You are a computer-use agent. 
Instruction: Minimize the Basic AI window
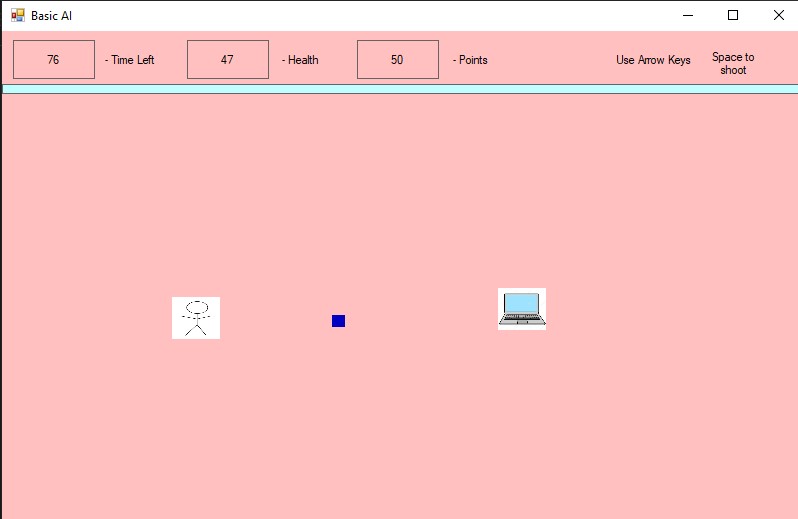(688, 15)
